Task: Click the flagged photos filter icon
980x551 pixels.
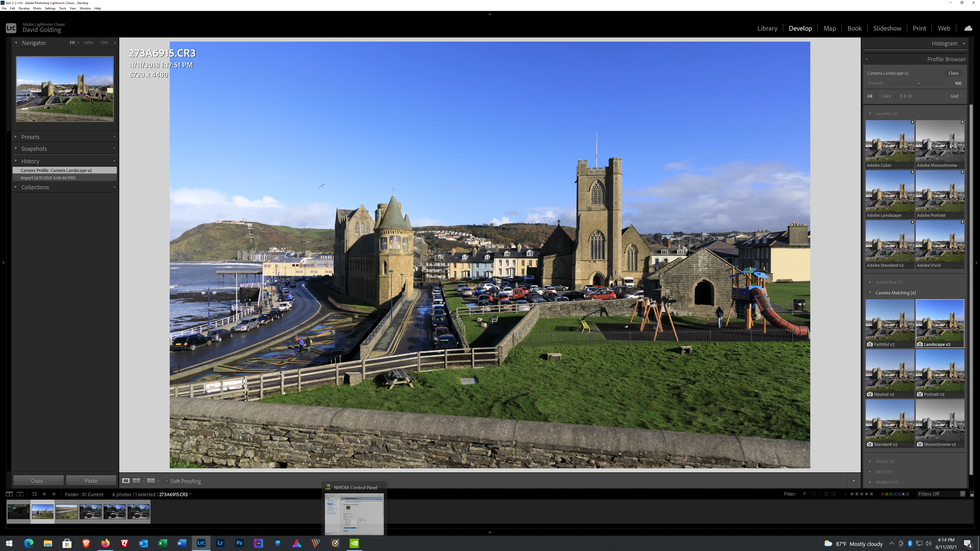Action: click(x=804, y=494)
